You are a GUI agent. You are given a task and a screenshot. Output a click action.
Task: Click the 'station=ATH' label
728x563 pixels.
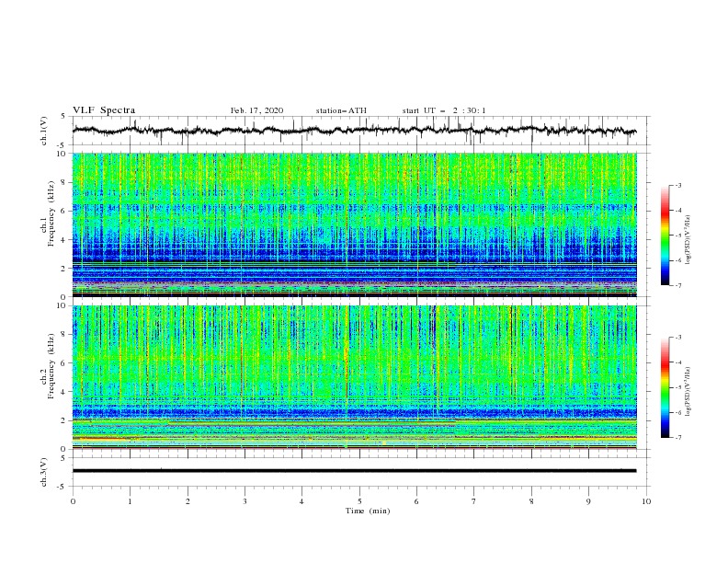tap(341, 110)
